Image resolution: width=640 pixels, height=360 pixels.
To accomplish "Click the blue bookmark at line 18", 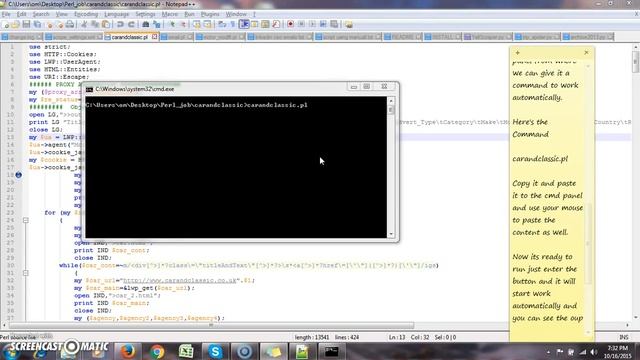I will click(x=18, y=175).
